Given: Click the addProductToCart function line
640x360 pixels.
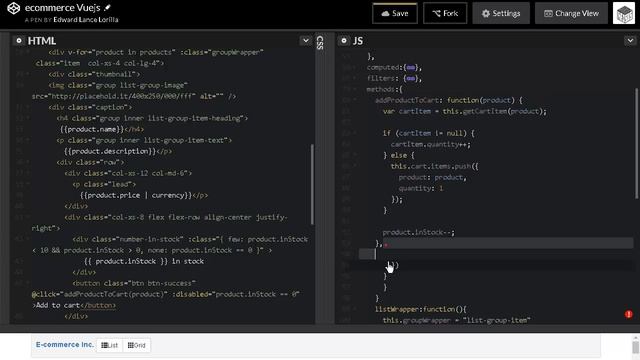Looking at the screenshot, I should click(x=449, y=100).
